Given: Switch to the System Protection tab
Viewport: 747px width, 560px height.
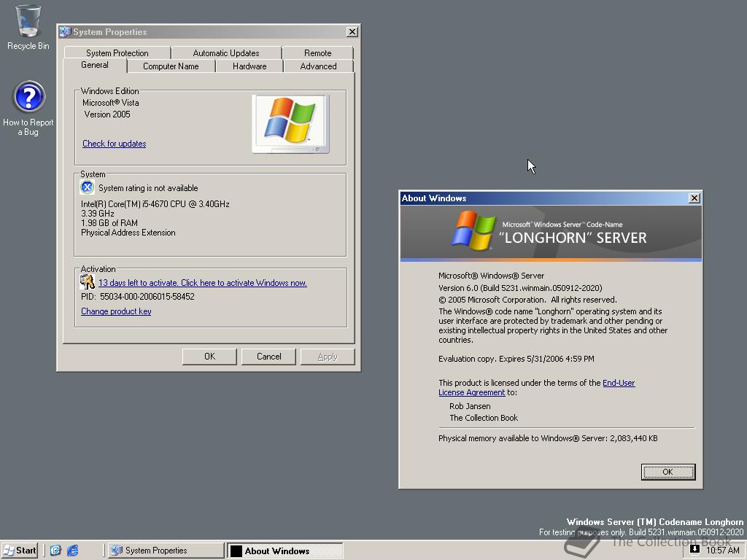Looking at the screenshot, I should 117,52.
